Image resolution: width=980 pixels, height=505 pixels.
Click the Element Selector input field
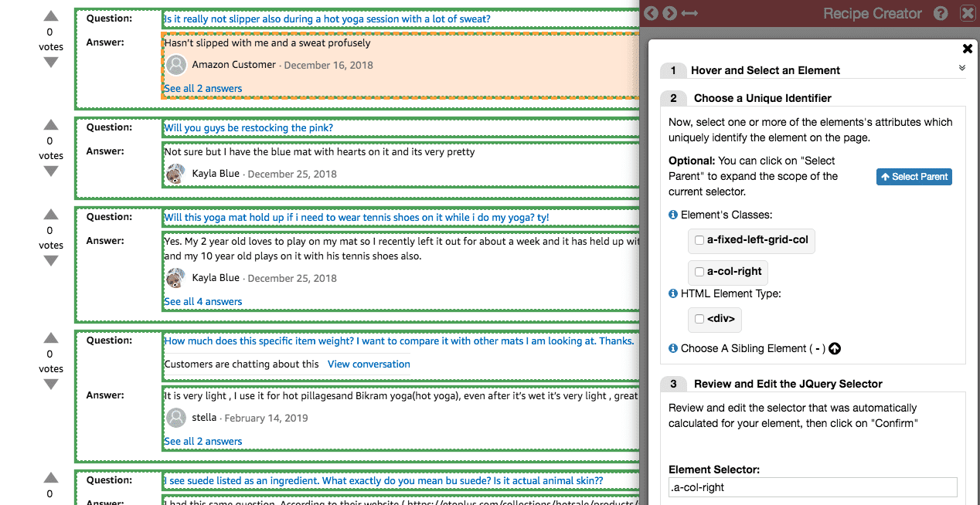point(812,487)
